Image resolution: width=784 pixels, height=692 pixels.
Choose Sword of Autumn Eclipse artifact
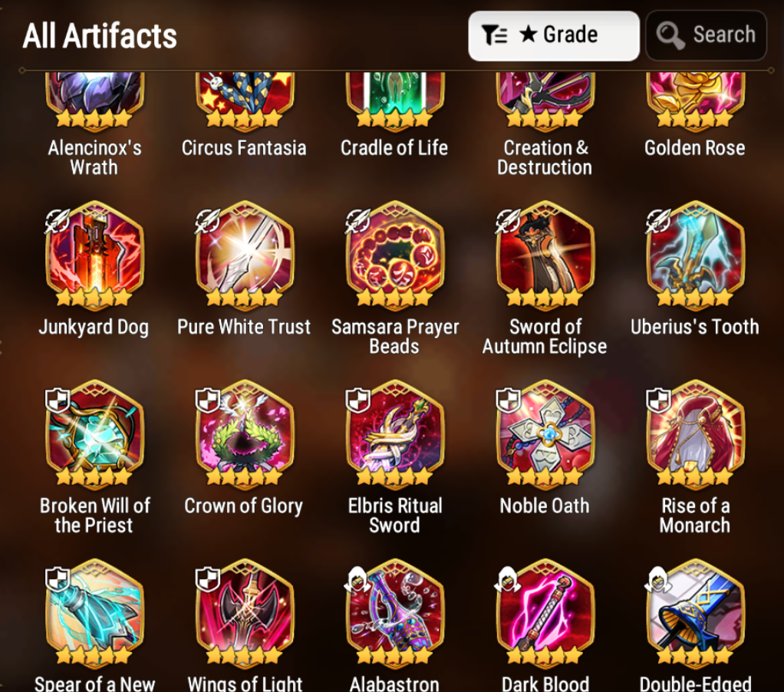[545, 253]
